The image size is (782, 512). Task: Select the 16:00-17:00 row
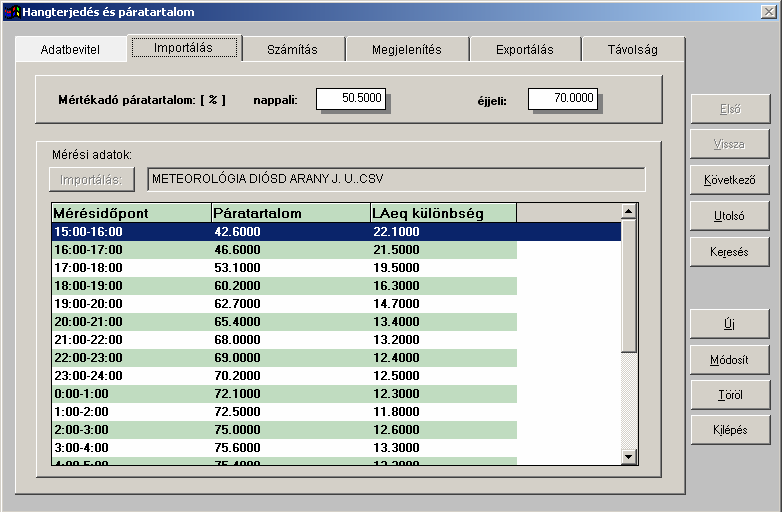284,250
